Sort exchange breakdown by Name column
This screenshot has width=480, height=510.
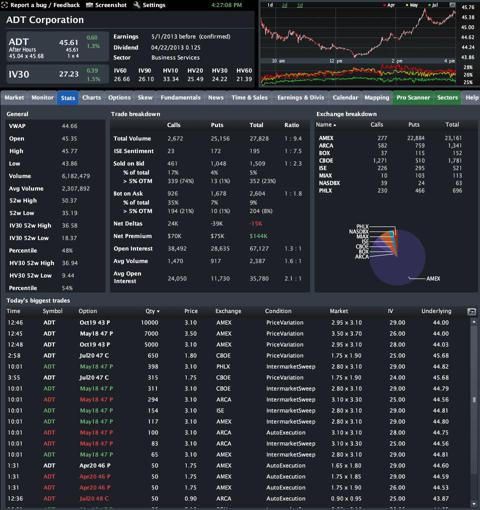(326, 125)
